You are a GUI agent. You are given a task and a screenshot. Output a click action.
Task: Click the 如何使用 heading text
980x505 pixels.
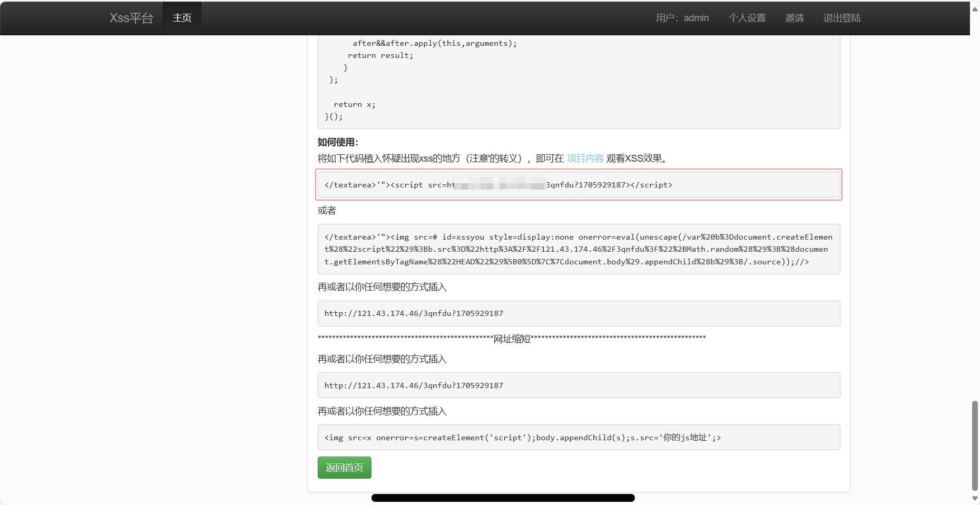pos(338,142)
